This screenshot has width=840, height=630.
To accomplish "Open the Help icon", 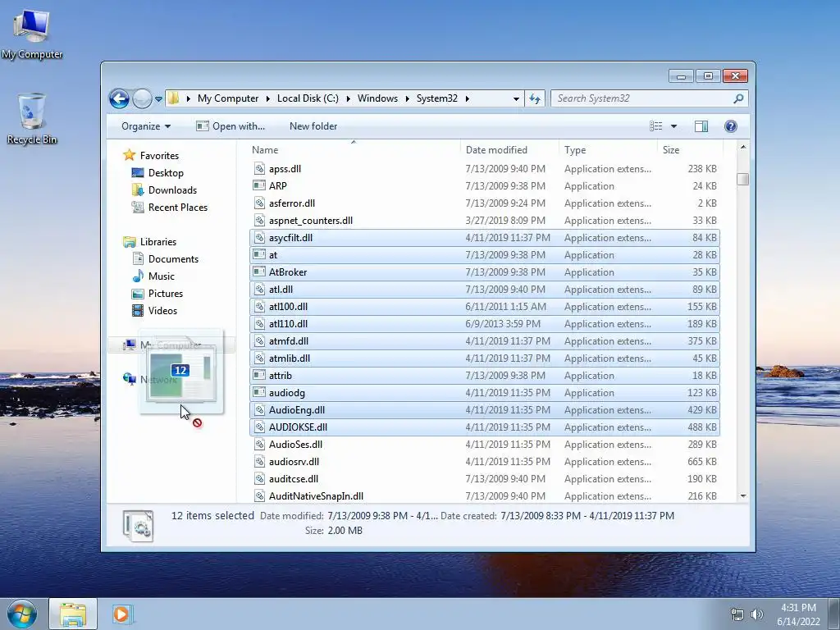I will 731,126.
